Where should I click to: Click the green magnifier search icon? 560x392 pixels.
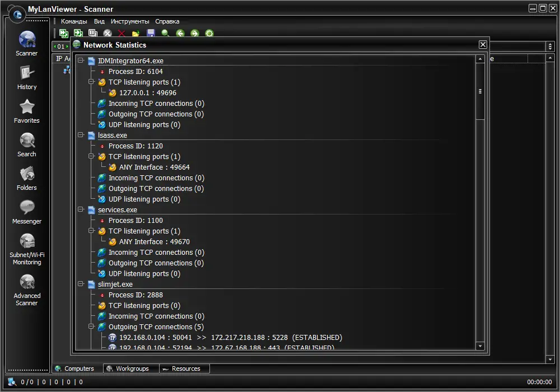pyautogui.click(x=165, y=33)
